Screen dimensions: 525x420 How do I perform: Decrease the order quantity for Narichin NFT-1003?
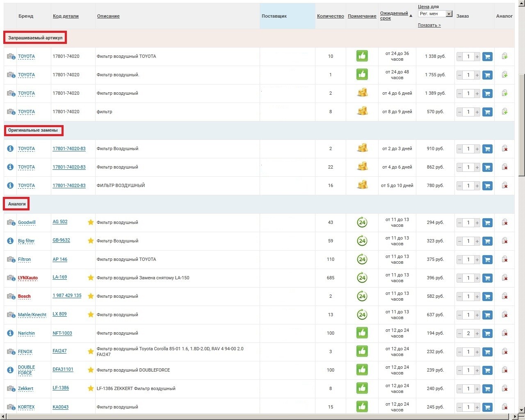click(459, 333)
